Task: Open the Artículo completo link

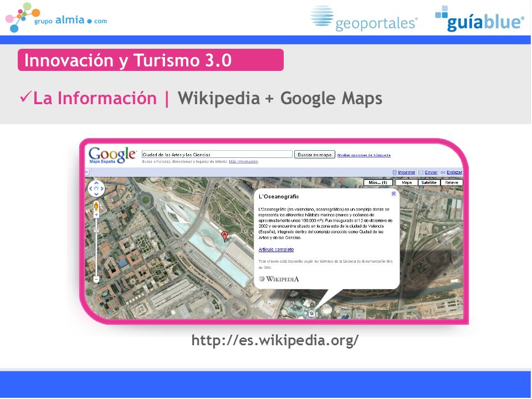Action: [x=276, y=249]
